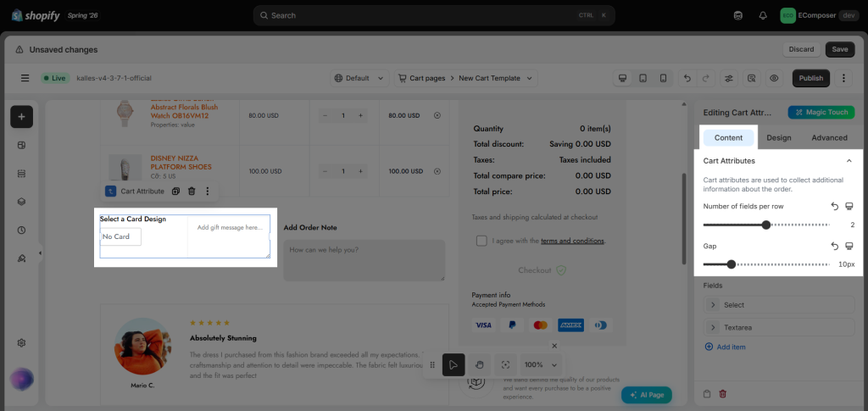Click the Shopify search bar
The width and height of the screenshot is (868, 411).
tap(434, 15)
